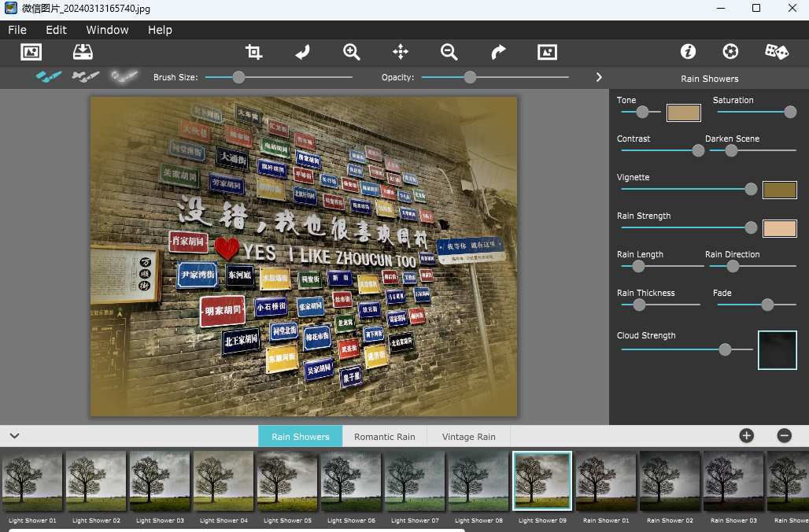Click the Rain Showers panel title
The height and width of the screenshot is (532, 809).
709,79
